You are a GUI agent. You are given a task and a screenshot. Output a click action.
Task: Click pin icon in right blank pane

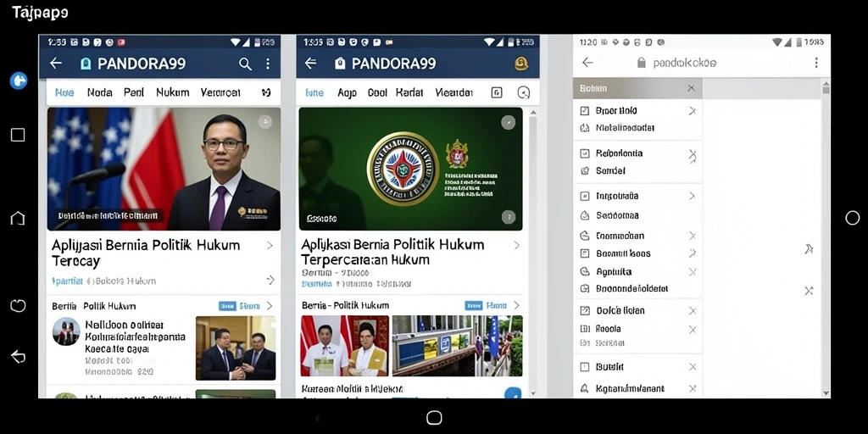coord(809,249)
